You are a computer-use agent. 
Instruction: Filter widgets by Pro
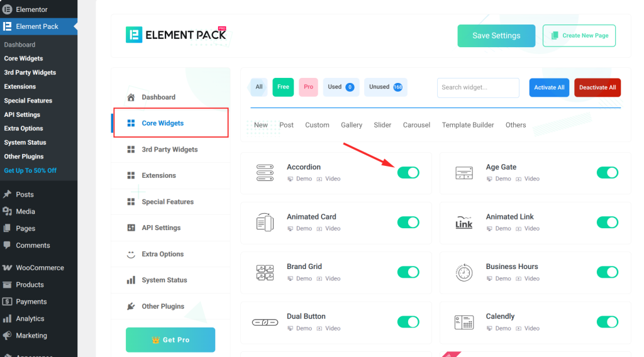pos(308,87)
